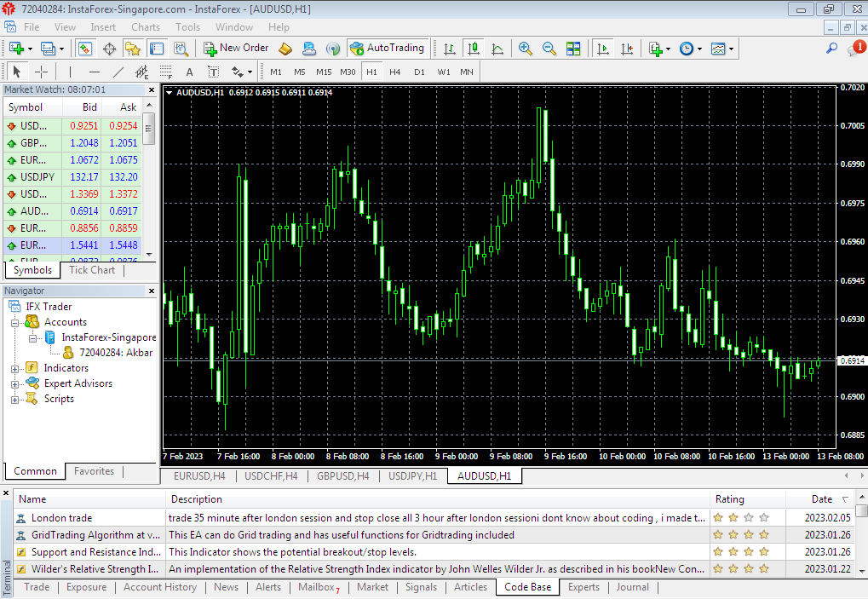The image size is (868, 599).
Task: Open the Mailbox terminal tab
Action: (x=319, y=587)
